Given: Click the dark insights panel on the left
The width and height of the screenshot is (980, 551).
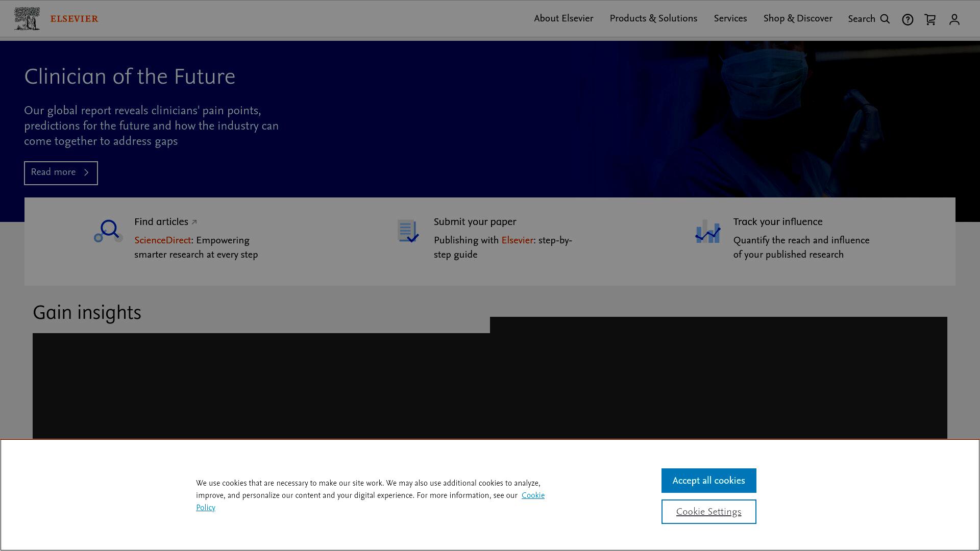Looking at the screenshot, I should point(261,386).
